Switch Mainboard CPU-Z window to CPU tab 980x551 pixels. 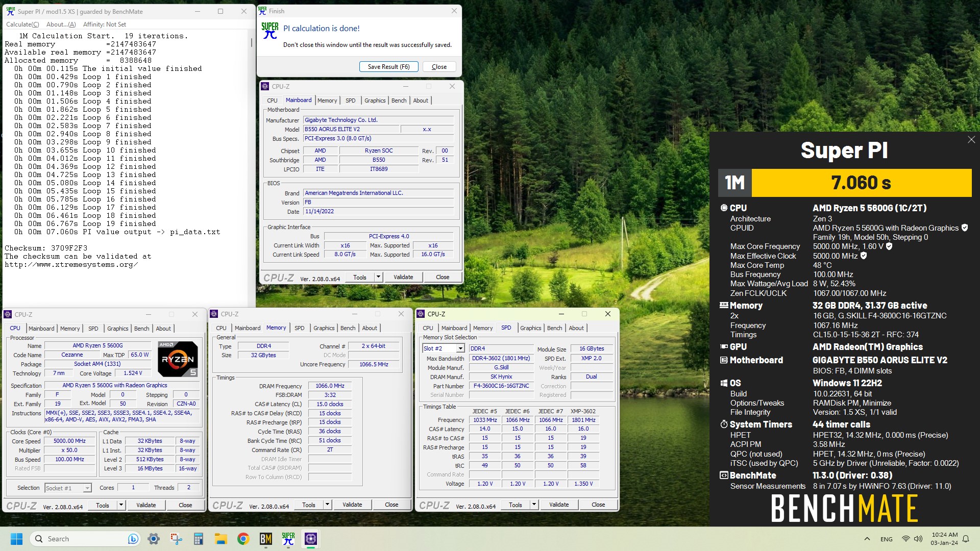coord(273,101)
